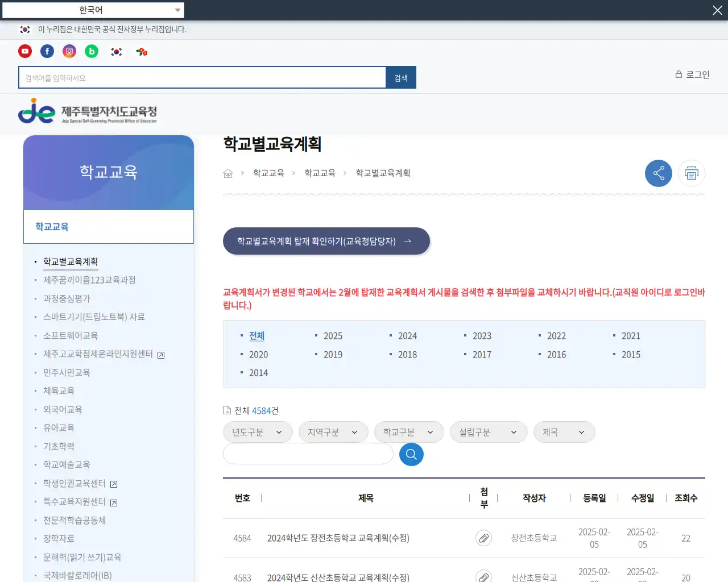Screen dimensions: 728x582
Task: Click 학교별교육계획 탑재 확인하기 button
Action: (x=326, y=241)
